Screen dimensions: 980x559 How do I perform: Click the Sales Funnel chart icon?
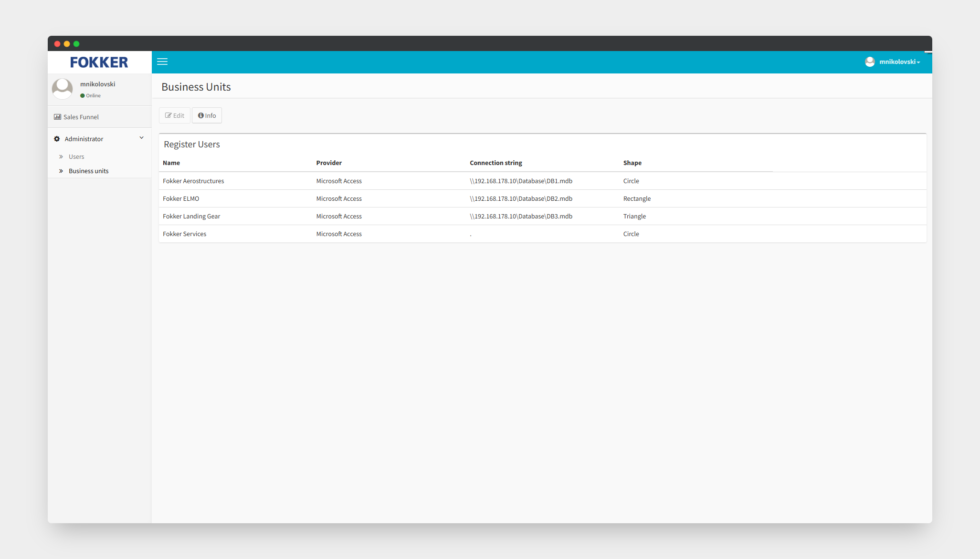[57, 117]
